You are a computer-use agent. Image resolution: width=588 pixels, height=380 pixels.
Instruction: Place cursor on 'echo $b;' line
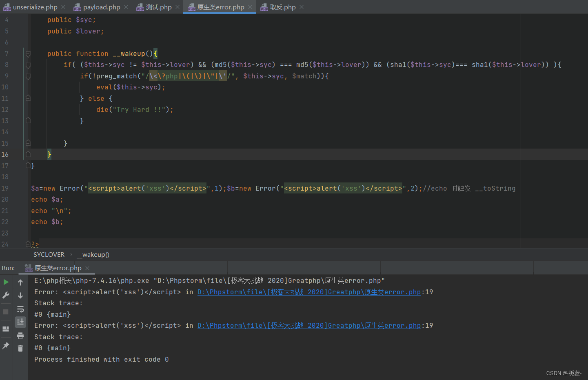tap(47, 222)
